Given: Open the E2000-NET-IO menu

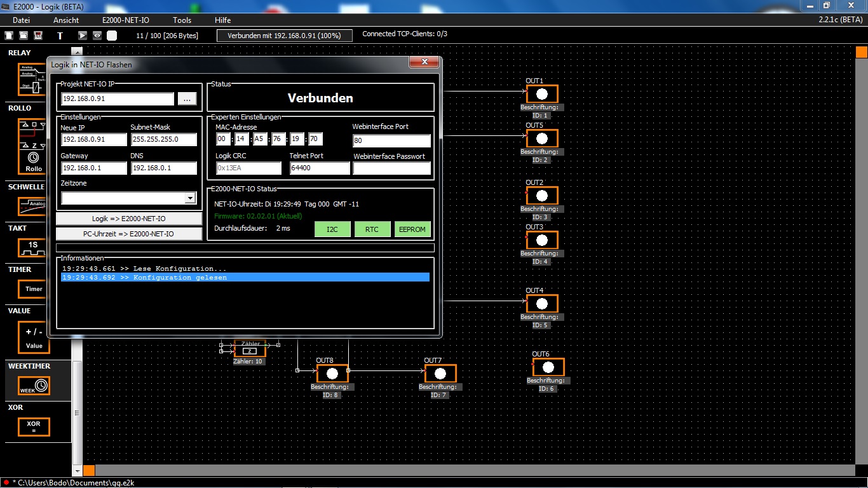Looking at the screenshot, I should [x=126, y=20].
